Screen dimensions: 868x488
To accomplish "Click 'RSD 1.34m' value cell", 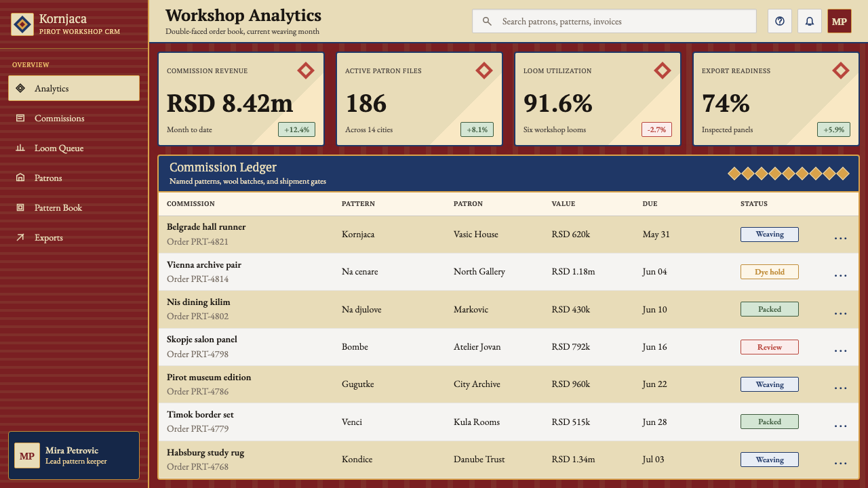I will (574, 460).
